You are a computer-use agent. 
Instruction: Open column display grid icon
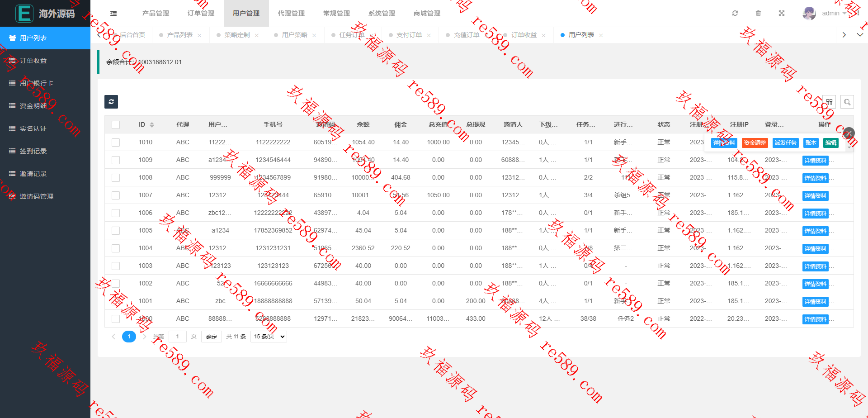829,102
